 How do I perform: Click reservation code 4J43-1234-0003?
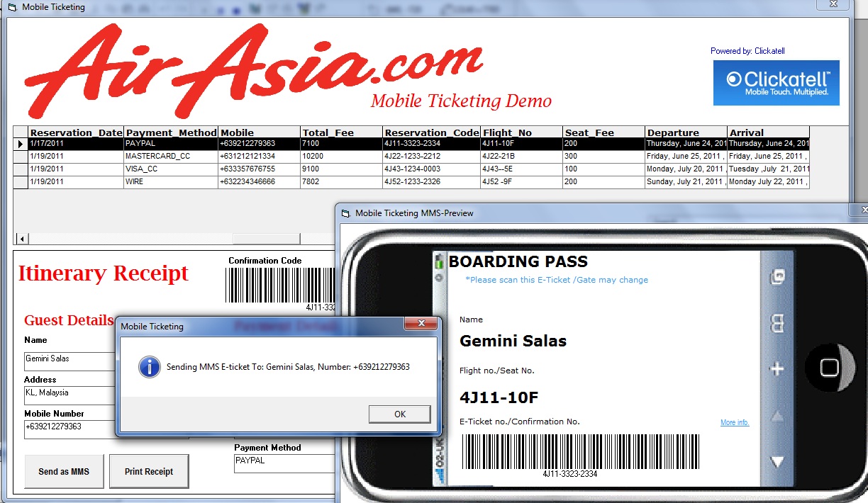pyautogui.click(x=432, y=169)
